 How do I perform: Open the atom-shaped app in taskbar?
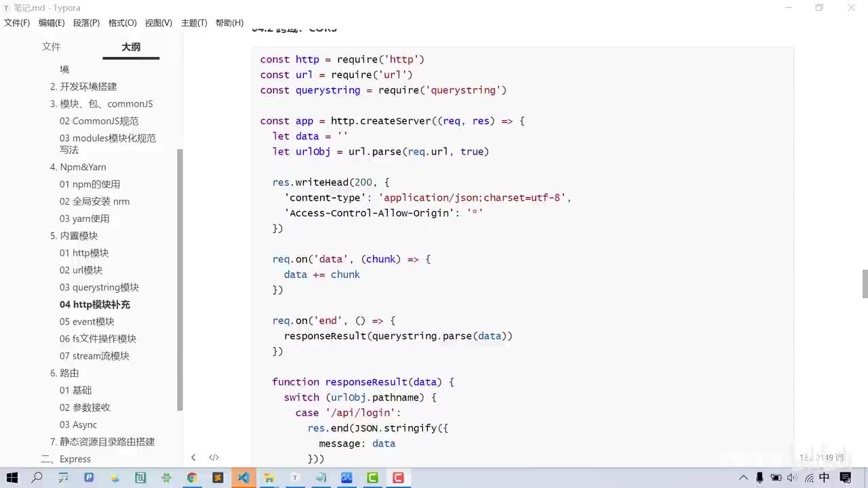pos(166,478)
